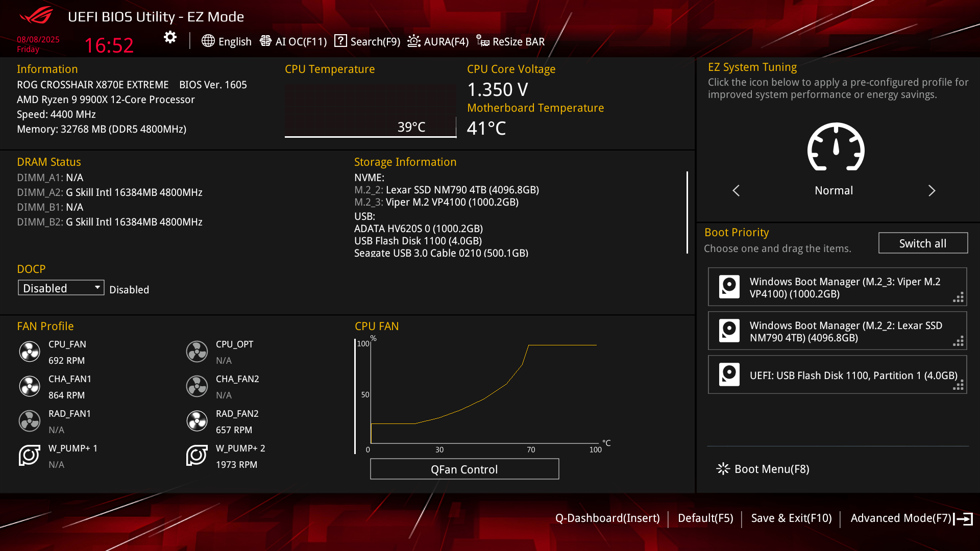Screen dimensions: 980x551
Task: Click the 08/08/2025 date
Action: (38, 39)
